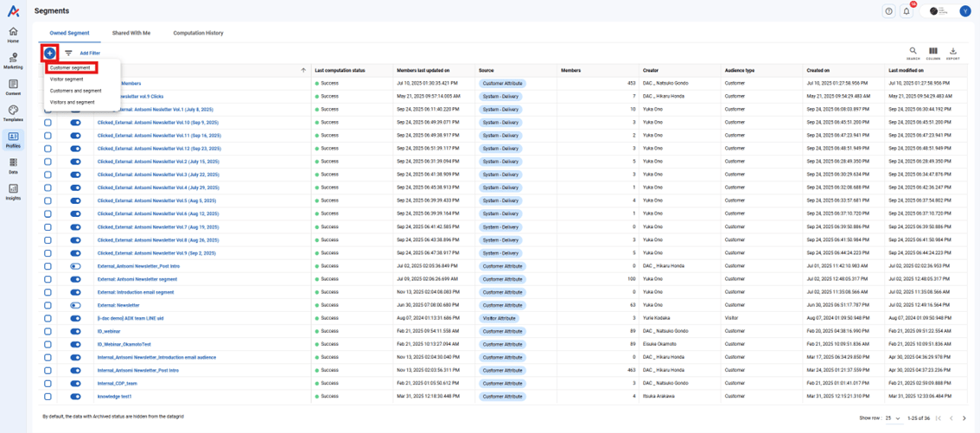This screenshot has width=980, height=433.
Task: Open the Show row count dropdown
Action: 893,418
